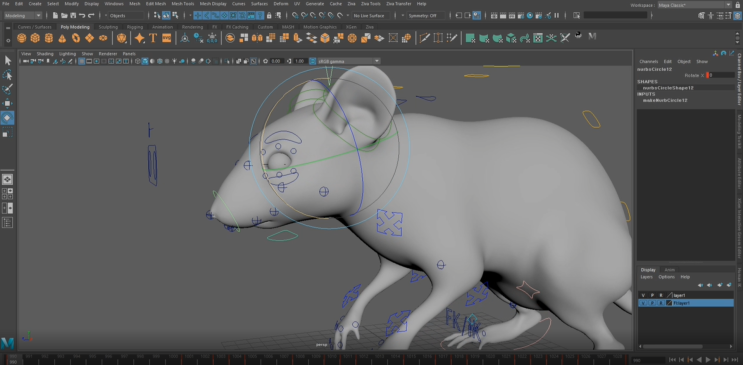Click the Maya home logo icon
The height and width of the screenshot is (365, 743).
point(7,343)
